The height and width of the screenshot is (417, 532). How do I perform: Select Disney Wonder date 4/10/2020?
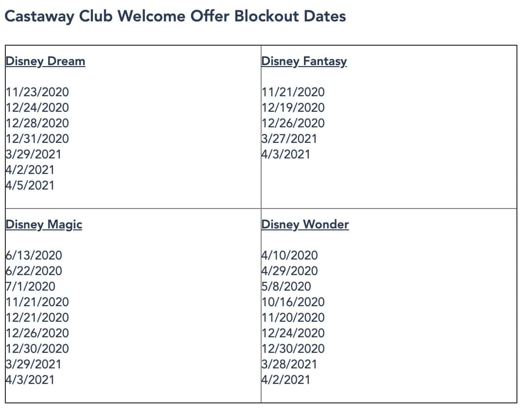point(290,256)
